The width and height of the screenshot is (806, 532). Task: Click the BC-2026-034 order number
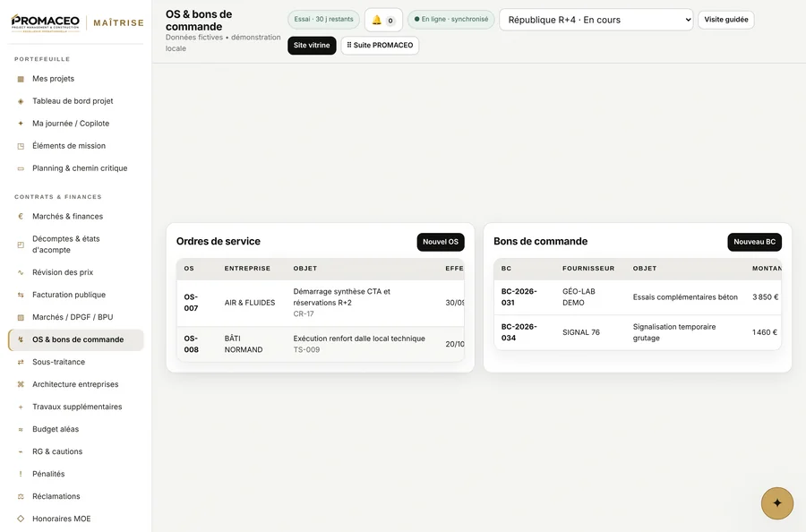click(x=519, y=332)
